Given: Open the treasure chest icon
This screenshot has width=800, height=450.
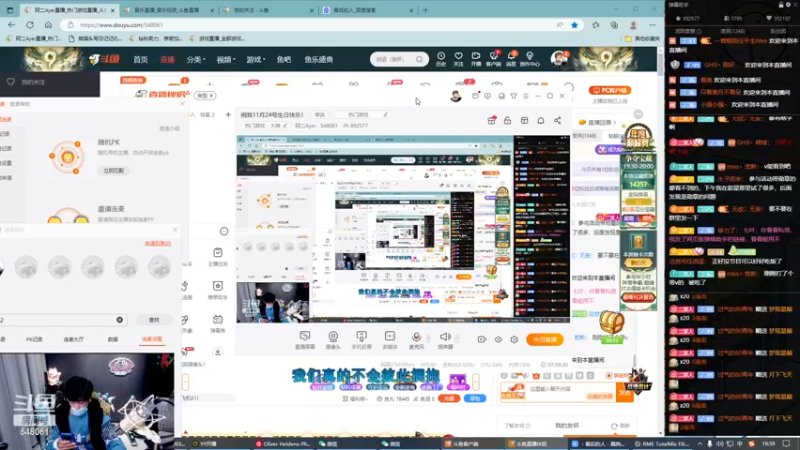Looking at the screenshot, I should click(x=611, y=322).
